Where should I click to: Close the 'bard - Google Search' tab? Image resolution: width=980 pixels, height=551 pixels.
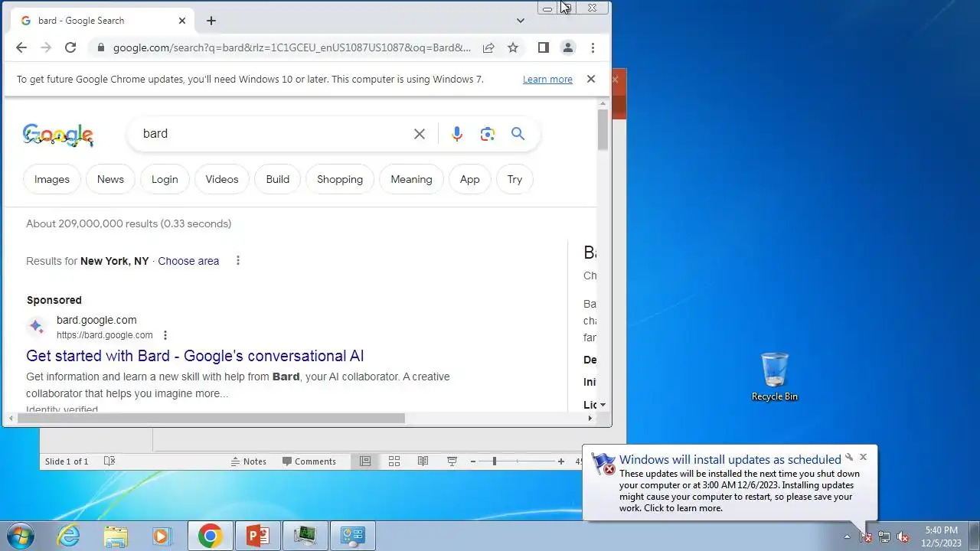[x=182, y=21]
